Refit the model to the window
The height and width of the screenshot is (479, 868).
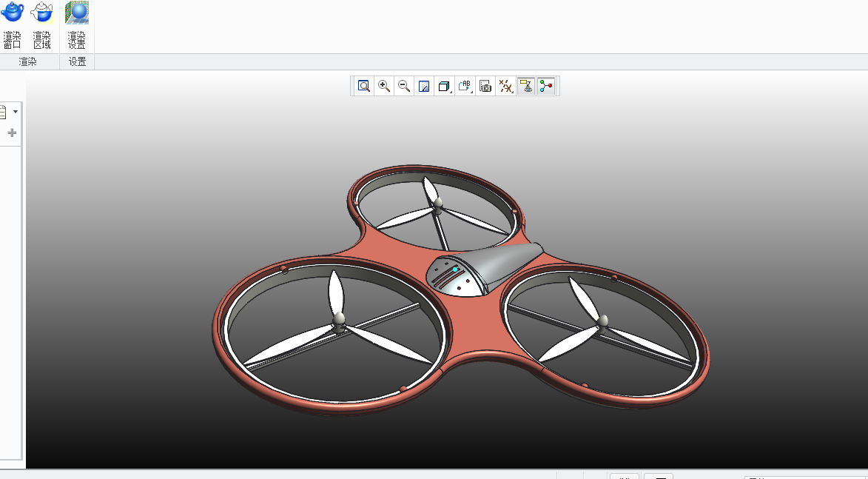tap(363, 86)
